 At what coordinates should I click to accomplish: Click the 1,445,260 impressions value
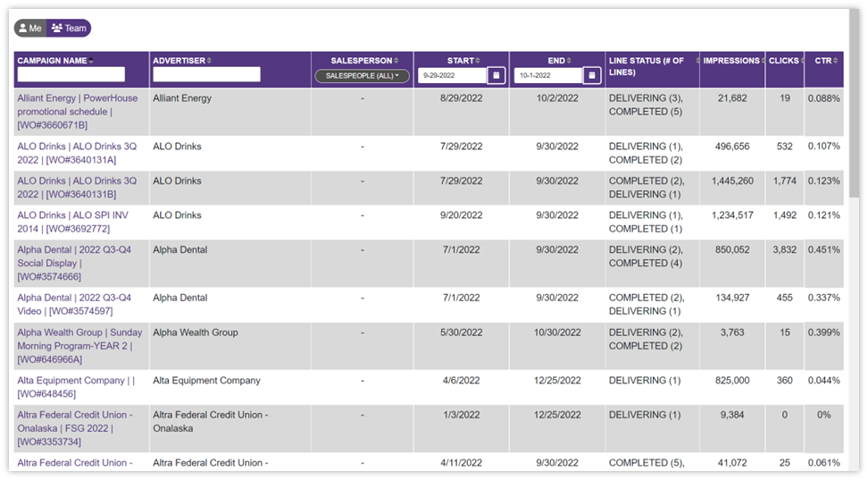click(732, 181)
